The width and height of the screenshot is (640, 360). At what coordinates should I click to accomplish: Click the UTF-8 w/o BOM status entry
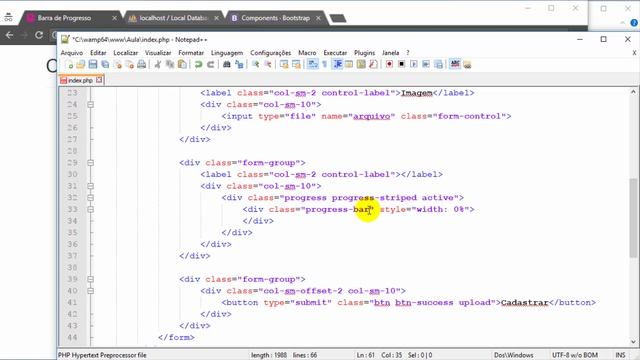coord(575,355)
